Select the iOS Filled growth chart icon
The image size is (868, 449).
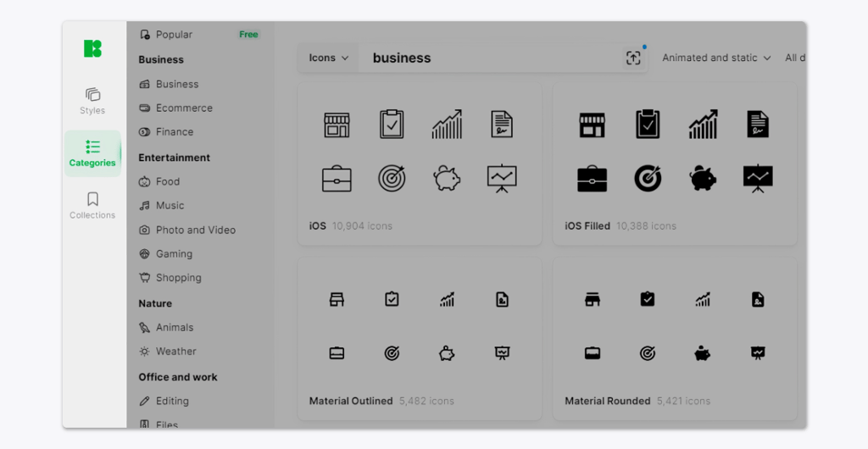click(703, 124)
